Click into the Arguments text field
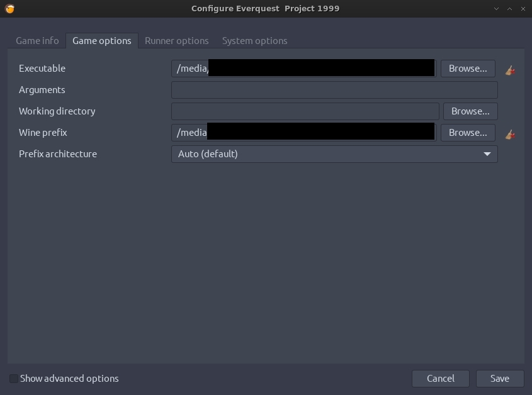 tap(334, 90)
